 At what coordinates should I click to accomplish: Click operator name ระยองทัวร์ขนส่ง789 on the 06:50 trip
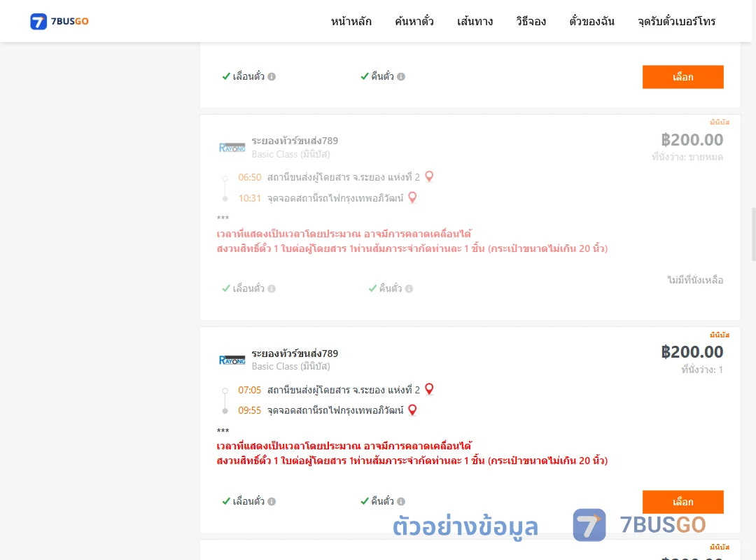click(x=295, y=141)
